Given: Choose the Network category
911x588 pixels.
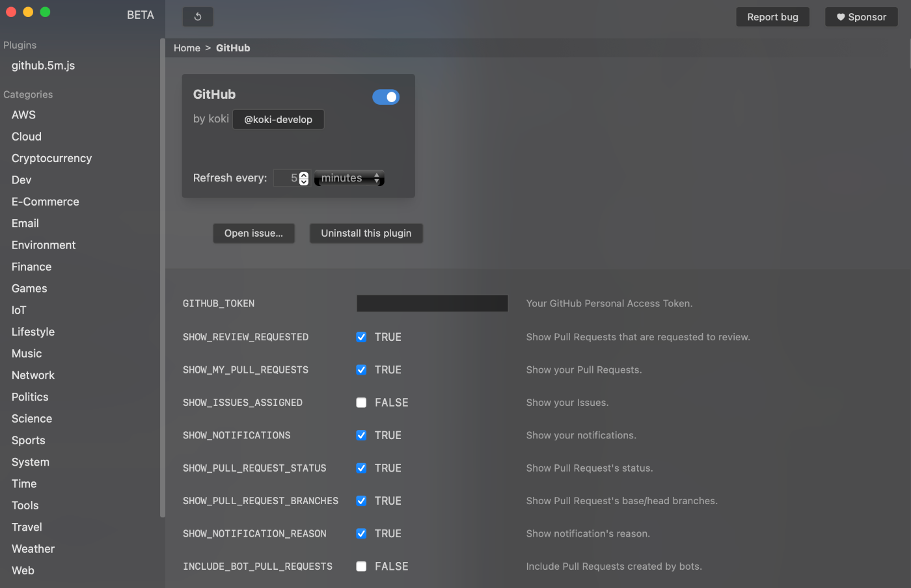Looking at the screenshot, I should click(x=33, y=375).
